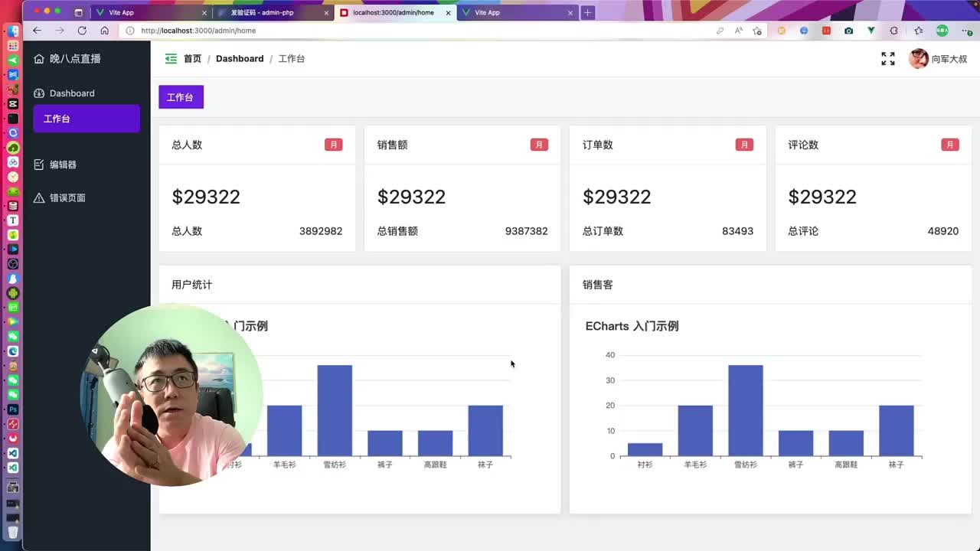
Task: Open CapCut from the Dock
Action: [13, 104]
